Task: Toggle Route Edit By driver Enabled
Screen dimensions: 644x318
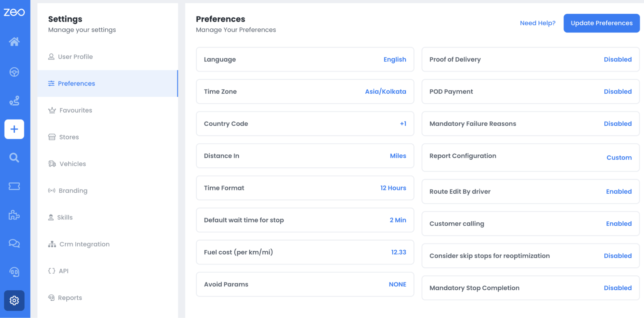Action: point(619,191)
